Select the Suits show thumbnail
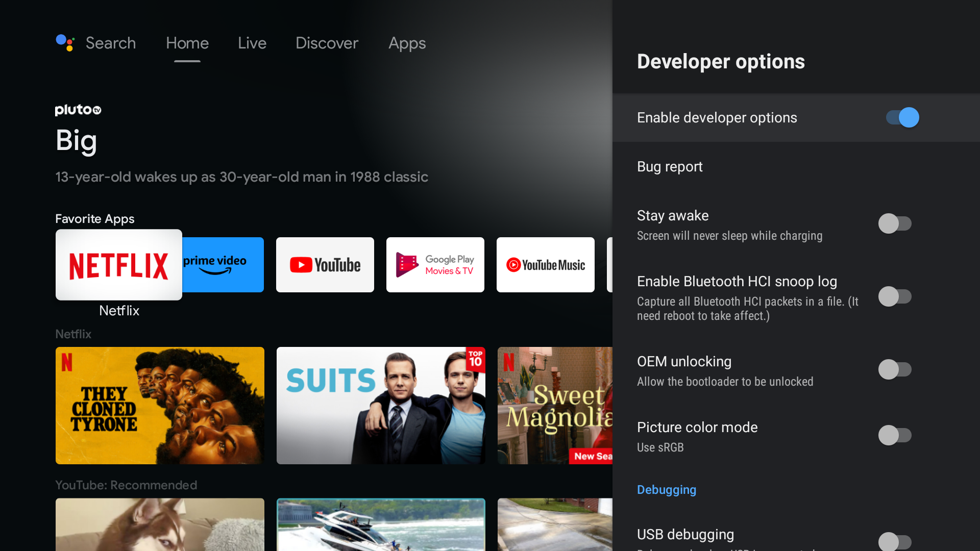980x551 pixels. (381, 406)
